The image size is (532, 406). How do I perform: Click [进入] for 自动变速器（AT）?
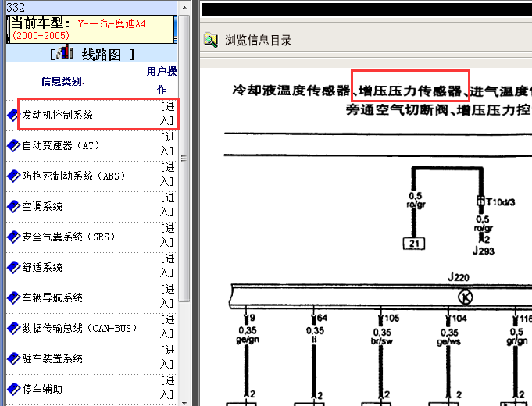(x=167, y=144)
